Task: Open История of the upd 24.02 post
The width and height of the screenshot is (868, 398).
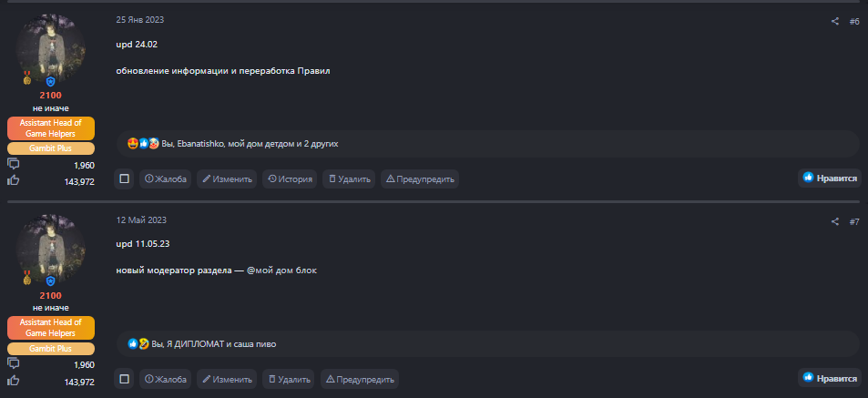Action: [x=290, y=179]
